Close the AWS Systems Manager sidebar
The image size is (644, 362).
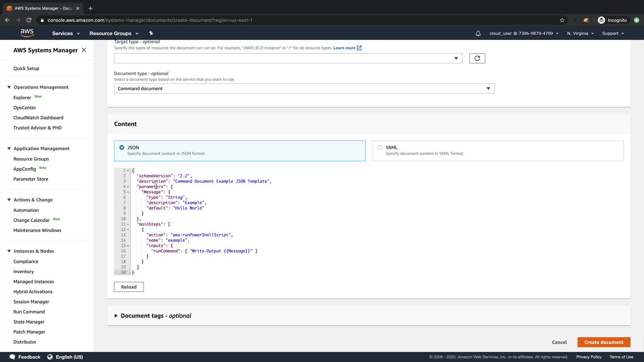pyautogui.click(x=84, y=50)
